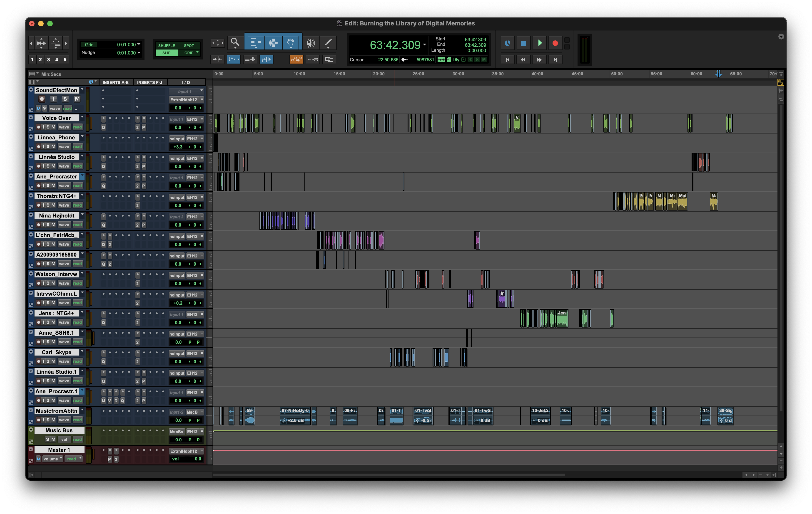Switch to SPOT edit mode

coord(189,45)
